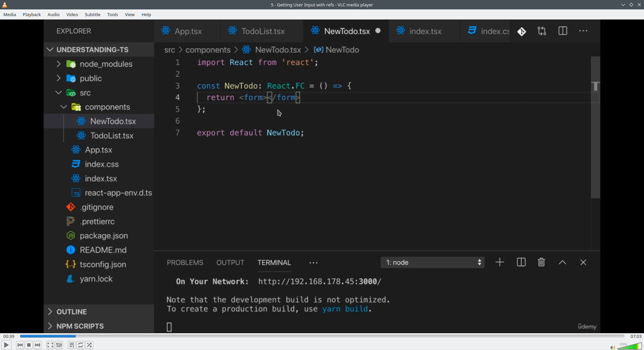Open the Subtitle menu
Image resolution: width=644 pixels, height=350 pixels.
tap(93, 14)
